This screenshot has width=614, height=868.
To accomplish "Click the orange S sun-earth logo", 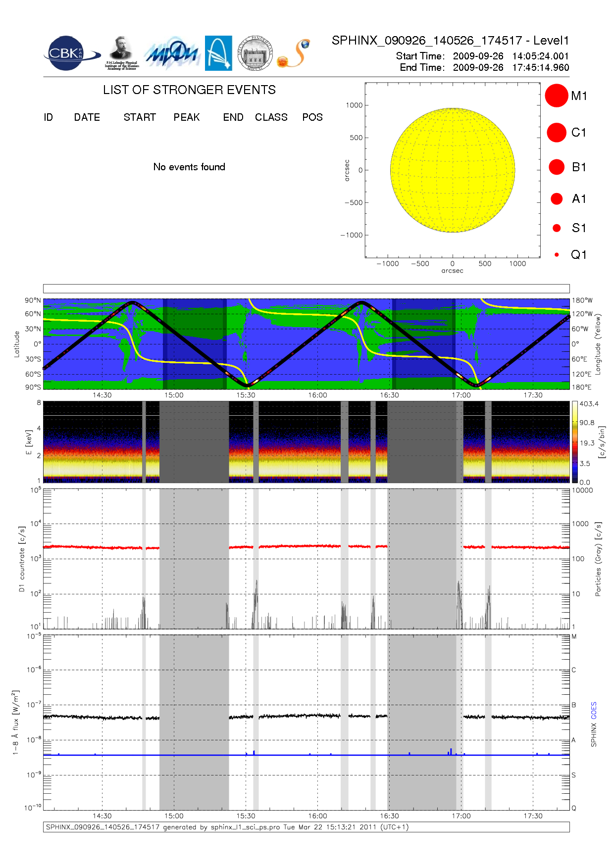I will coord(294,53).
